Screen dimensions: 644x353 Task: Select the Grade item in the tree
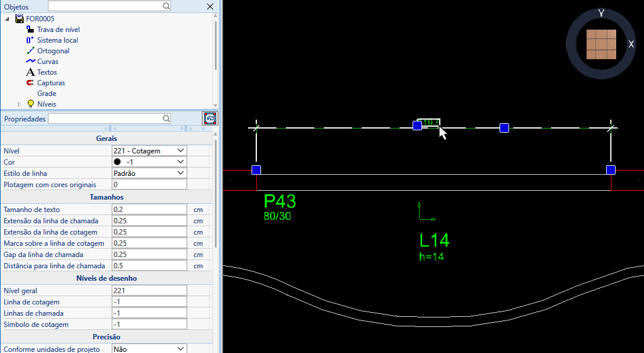tap(47, 94)
